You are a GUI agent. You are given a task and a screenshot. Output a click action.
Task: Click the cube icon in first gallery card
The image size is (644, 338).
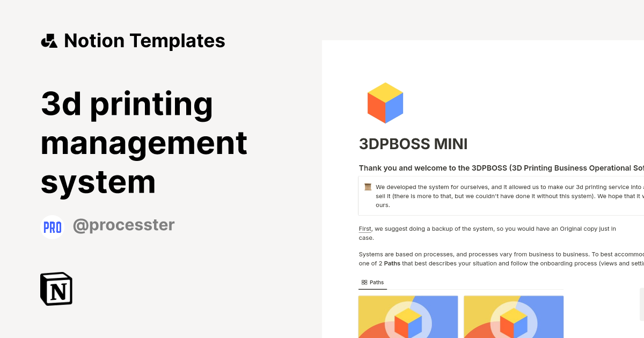pos(408,322)
